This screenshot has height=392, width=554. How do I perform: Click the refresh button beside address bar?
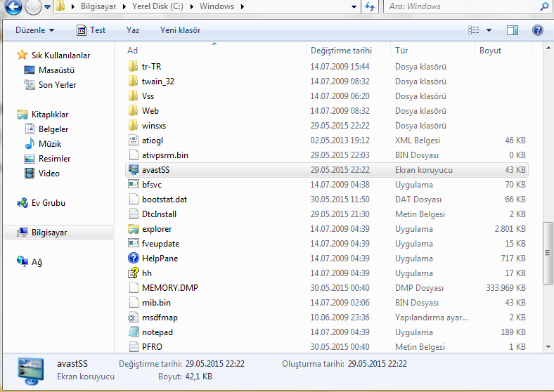tap(370, 7)
